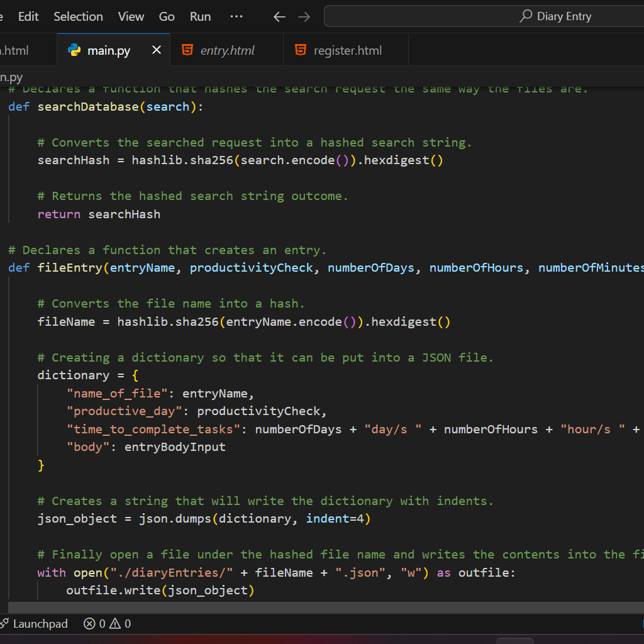Click the numberOfHours parameter in fileEntry

coord(477,268)
